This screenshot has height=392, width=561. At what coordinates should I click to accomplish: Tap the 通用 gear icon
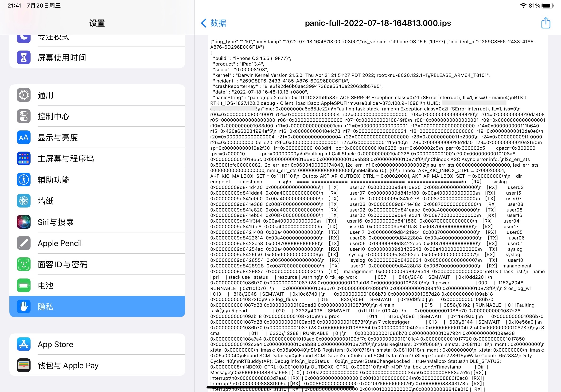pos(24,95)
